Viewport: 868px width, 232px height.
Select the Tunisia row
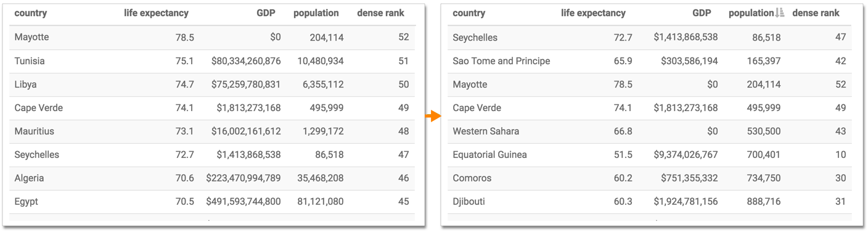(213, 61)
